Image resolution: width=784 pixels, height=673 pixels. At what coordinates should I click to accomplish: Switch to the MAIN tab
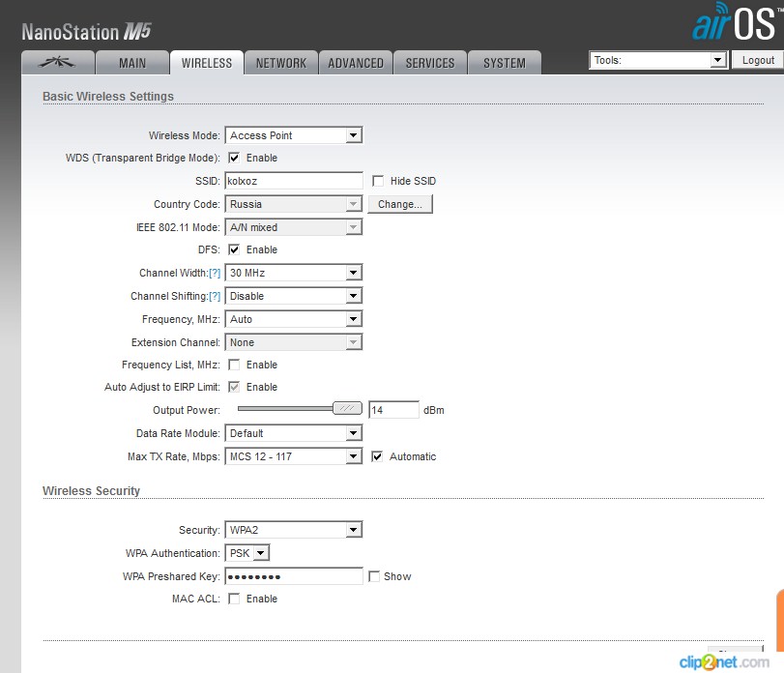[x=132, y=63]
